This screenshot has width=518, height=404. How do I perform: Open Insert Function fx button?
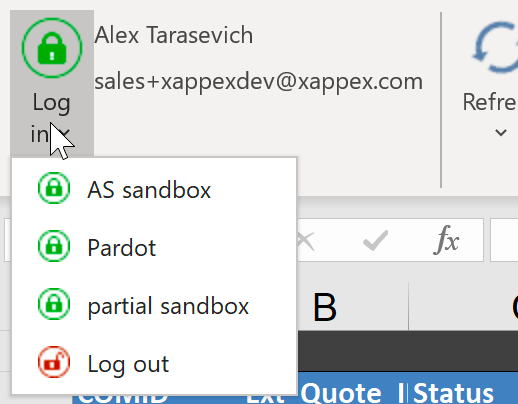(x=446, y=240)
